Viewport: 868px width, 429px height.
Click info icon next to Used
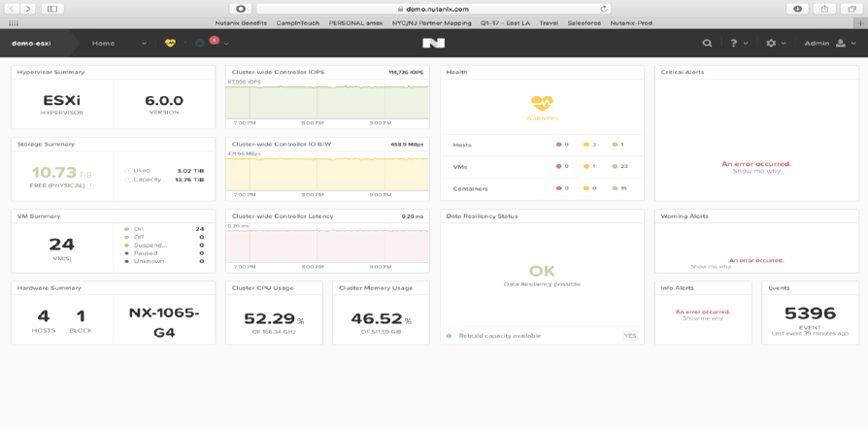tap(127, 171)
